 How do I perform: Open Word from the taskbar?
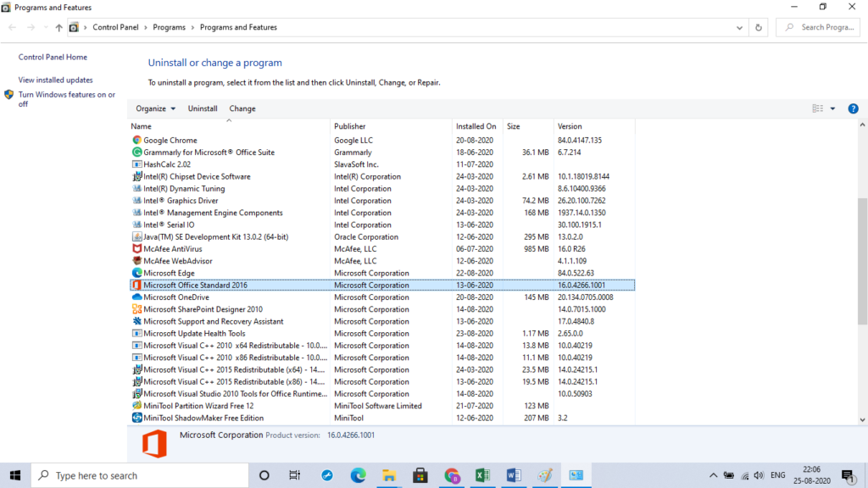coord(514,475)
